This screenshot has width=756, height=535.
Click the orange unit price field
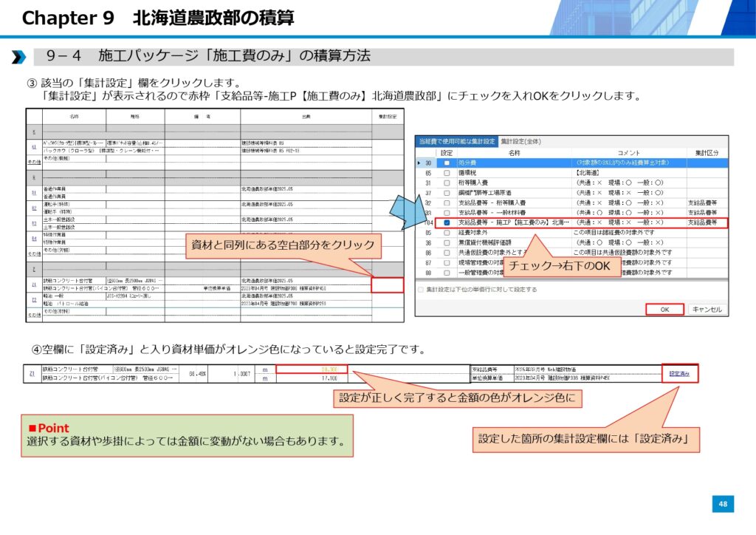tap(312, 369)
